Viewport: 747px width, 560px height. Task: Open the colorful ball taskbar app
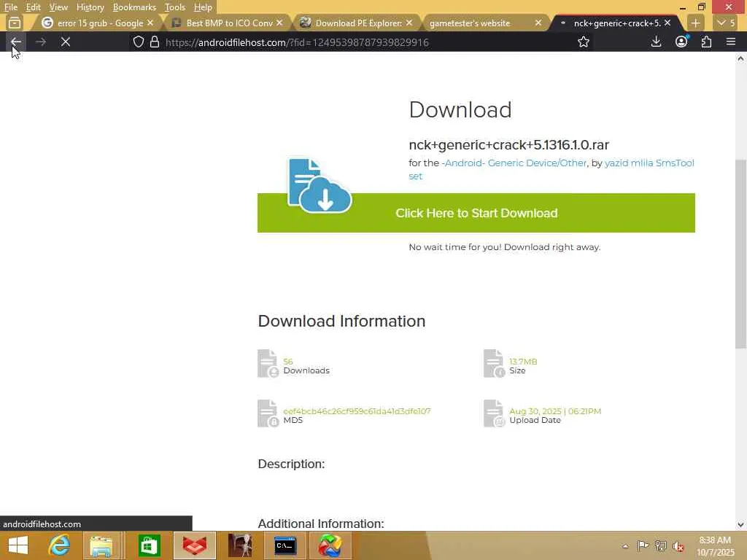point(330,545)
